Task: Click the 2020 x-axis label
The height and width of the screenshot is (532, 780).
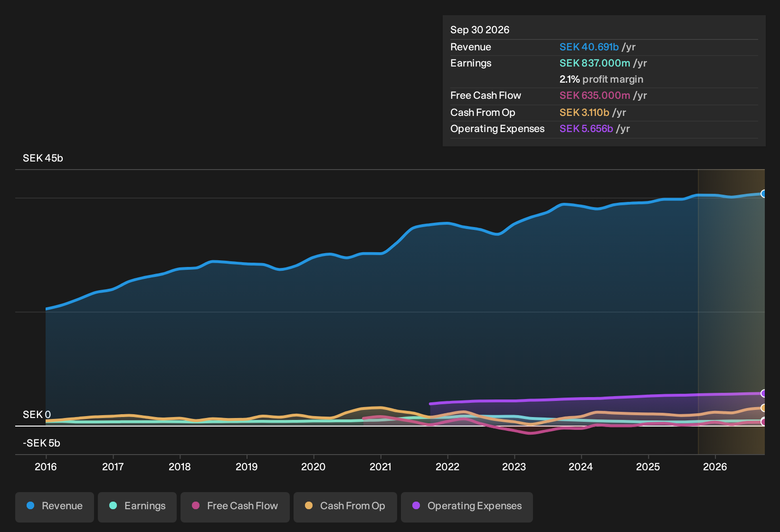Action: pyautogui.click(x=314, y=467)
